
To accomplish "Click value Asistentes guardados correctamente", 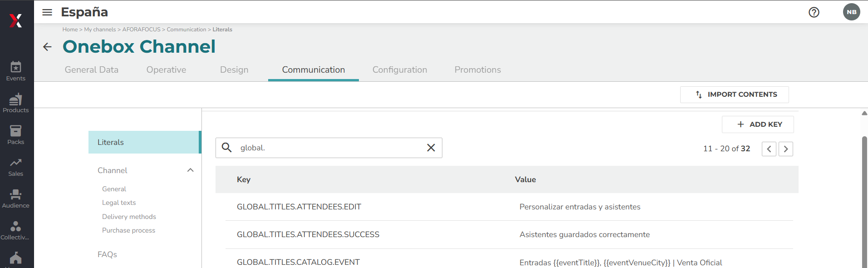I will [x=584, y=234].
